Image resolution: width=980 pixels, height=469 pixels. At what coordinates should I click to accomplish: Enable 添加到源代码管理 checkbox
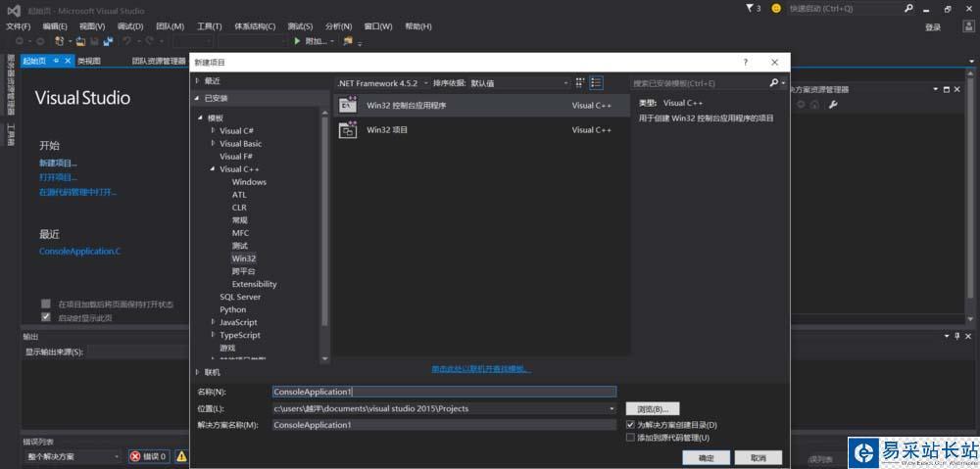(630, 437)
